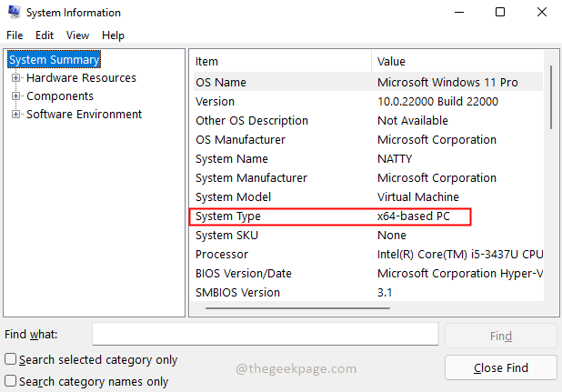The width and height of the screenshot is (562, 392).
Task: Click the System Information app icon in title bar
Action: point(14,12)
